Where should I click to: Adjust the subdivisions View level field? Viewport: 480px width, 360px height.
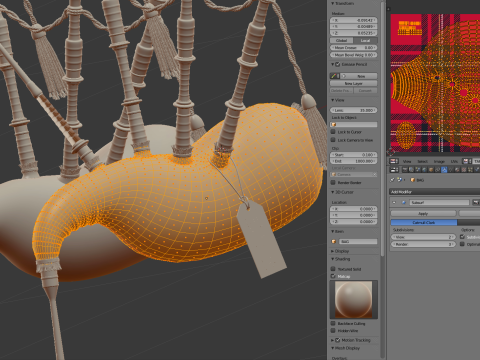tap(423, 237)
